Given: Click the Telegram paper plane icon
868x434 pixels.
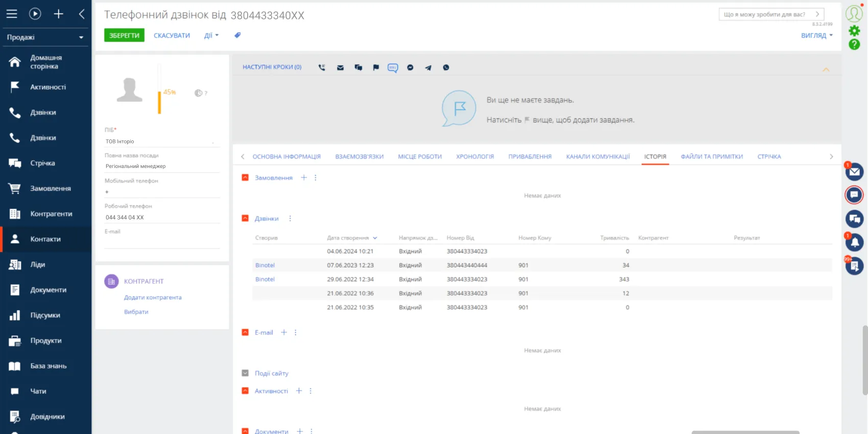Looking at the screenshot, I should [x=428, y=67].
